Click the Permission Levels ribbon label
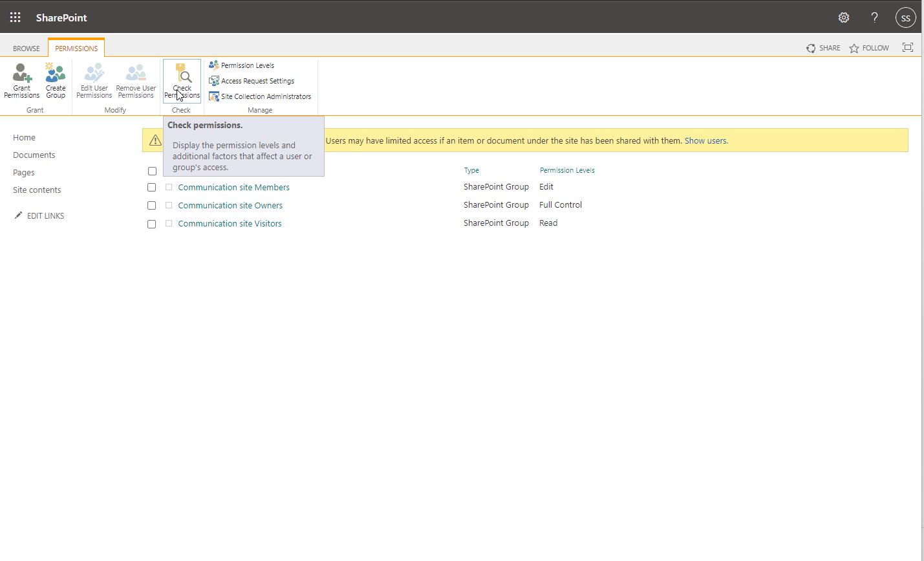The height and width of the screenshot is (561, 924). (248, 65)
